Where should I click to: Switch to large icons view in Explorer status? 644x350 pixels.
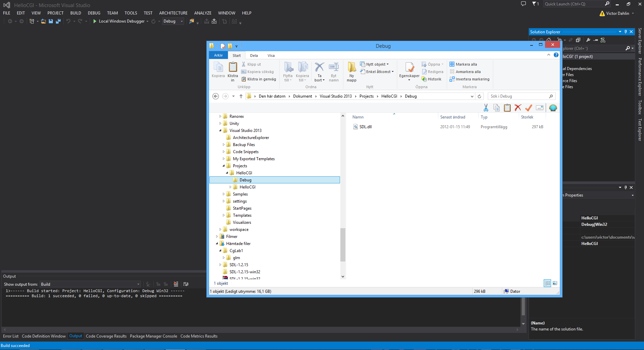tap(555, 283)
